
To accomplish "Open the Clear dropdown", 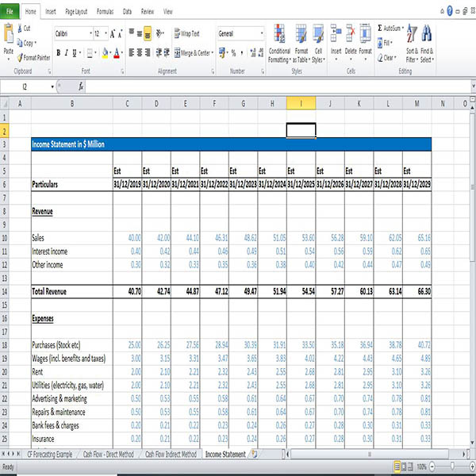I will tap(387, 58).
